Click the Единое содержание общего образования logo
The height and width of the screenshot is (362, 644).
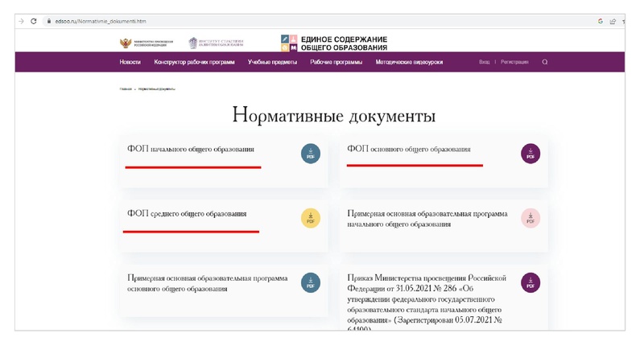pos(334,43)
